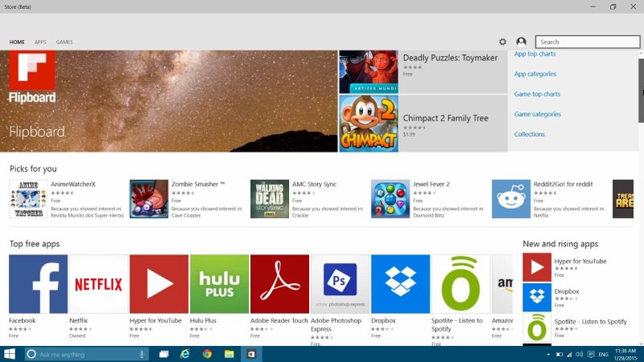Open the Facebook tile in Top free apps
This screenshot has width=644, height=362.
point(38,284)
